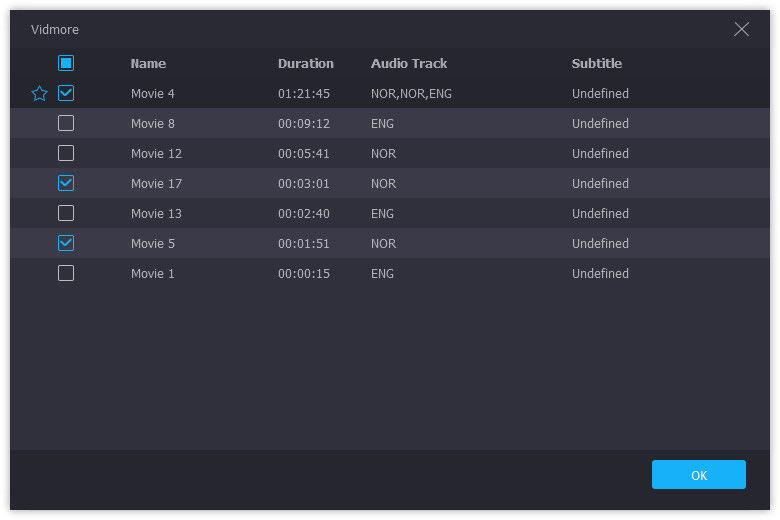Open Movie 4 audio track NOR,NOR,ENG
Screen dimensions: 780x520
[x=411, y=94]
